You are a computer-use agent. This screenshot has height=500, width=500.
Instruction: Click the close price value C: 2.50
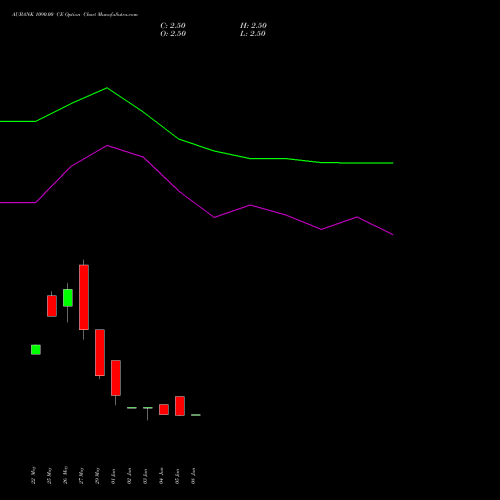tap(173, 26)
